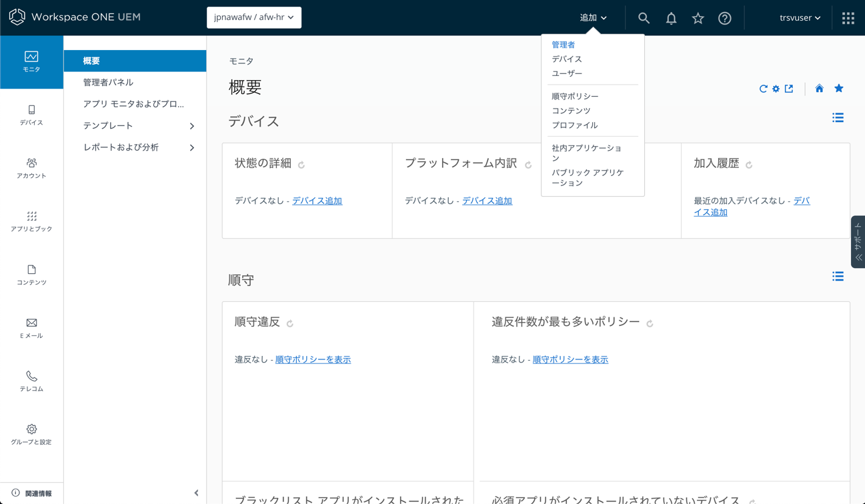The height and width of the screenshot is (504, 865).
Task: Open グループと設定 sidebar section
Action: click(x=31, y=435)
